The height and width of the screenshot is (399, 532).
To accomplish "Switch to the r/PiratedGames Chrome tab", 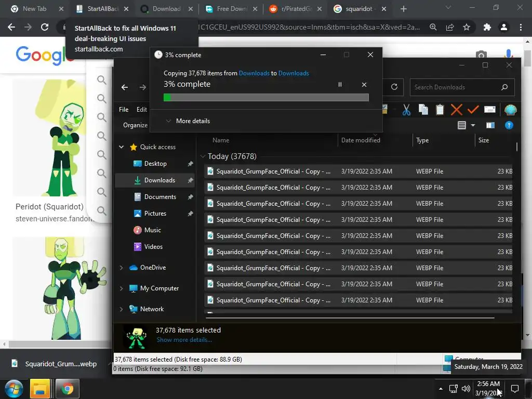I will point(296,9).
